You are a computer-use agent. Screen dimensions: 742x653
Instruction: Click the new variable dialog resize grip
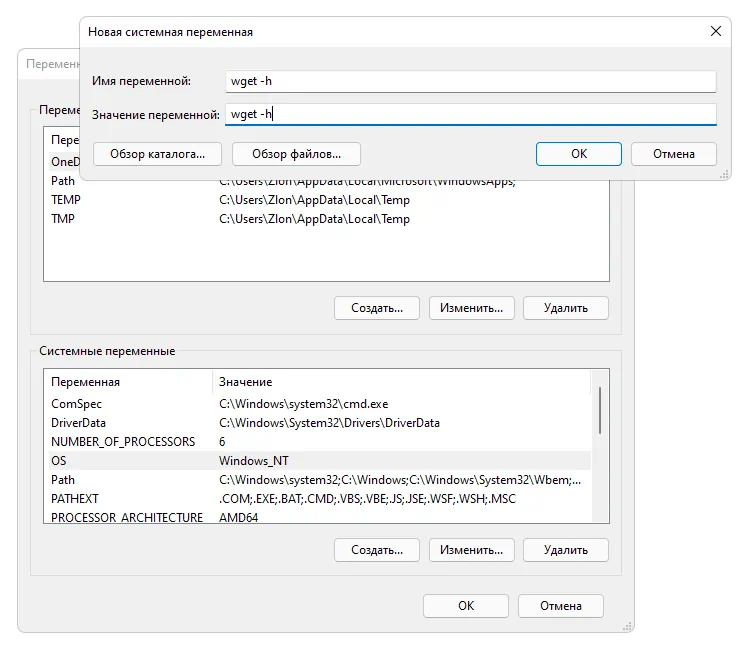(724, 174)
